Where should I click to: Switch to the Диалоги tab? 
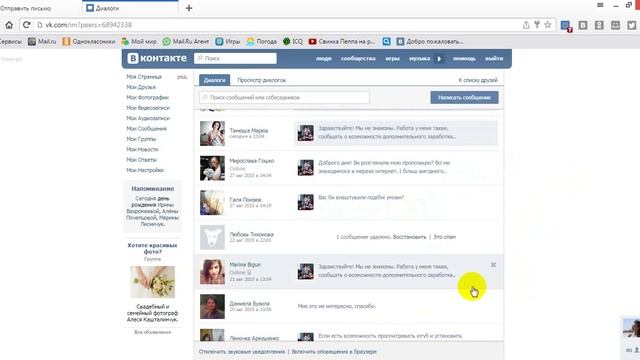tap(214, 80)
